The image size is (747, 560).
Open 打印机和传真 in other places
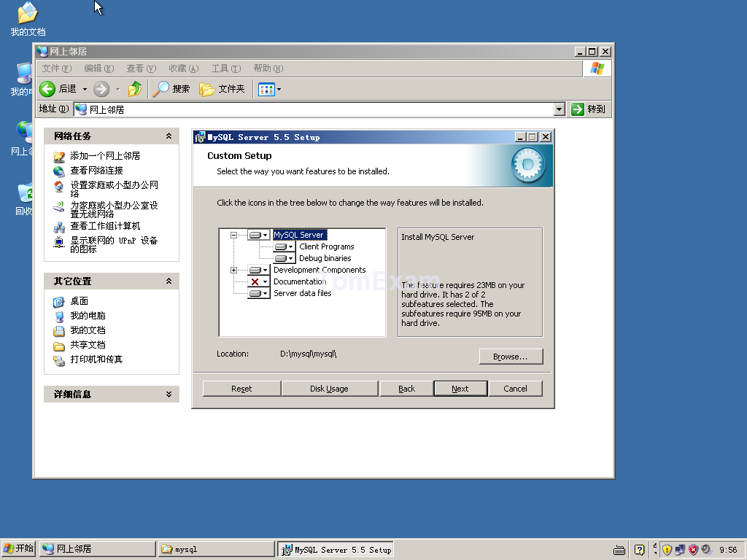pos(96,359)
